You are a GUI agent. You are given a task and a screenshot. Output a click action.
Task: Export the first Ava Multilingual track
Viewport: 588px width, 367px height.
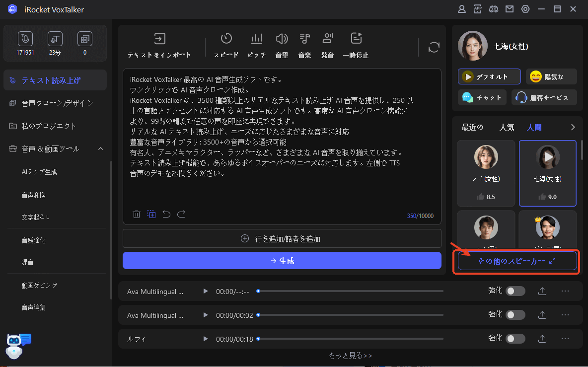(542, 291)
